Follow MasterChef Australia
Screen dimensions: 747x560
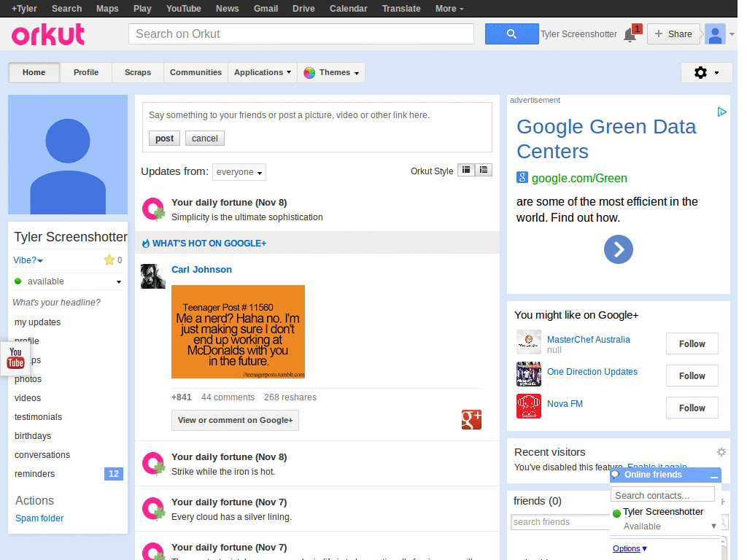692,343
